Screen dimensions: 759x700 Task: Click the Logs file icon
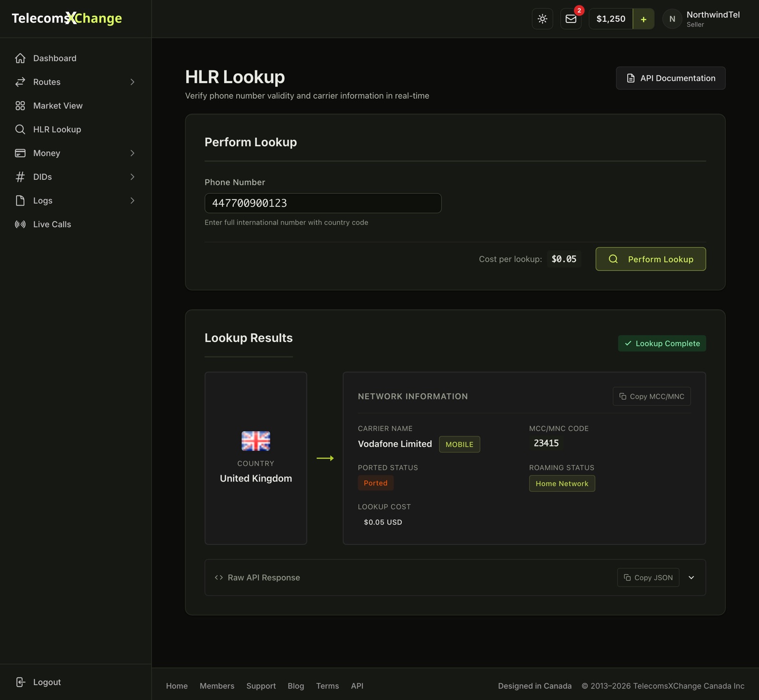(x=20, y=201)
